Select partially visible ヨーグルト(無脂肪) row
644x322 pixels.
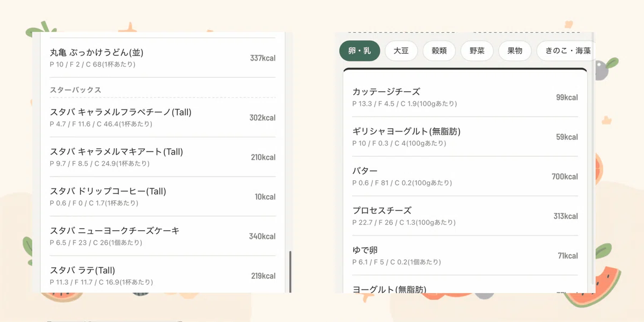[x=465, y=286]
